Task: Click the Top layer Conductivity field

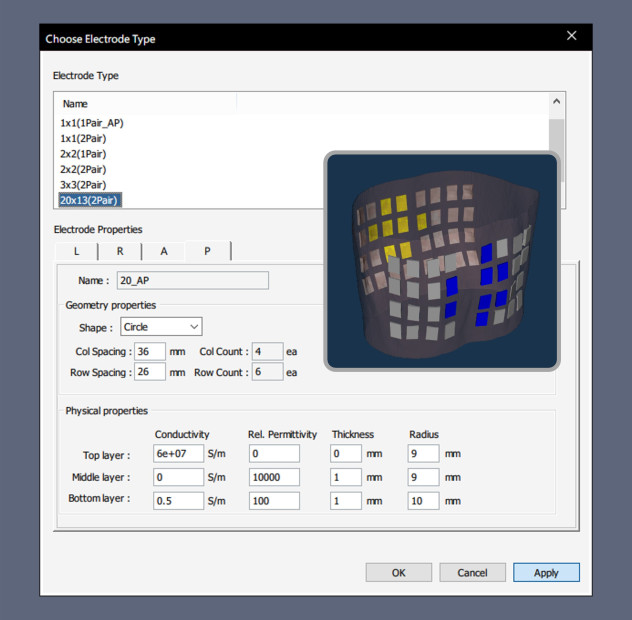Action: (178, 453)
